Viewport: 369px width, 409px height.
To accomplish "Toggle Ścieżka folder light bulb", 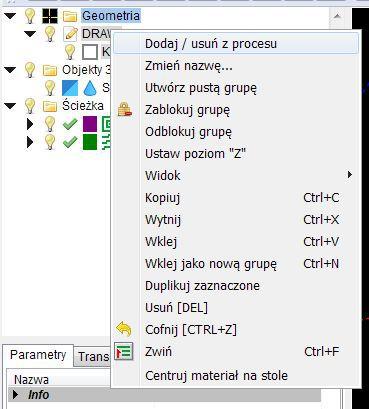I will click(x=30, y=106).
